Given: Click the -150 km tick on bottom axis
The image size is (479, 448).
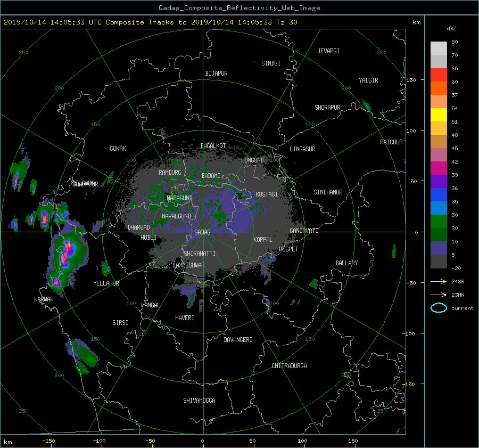Looking at the screenshot, I should (48, 441).
